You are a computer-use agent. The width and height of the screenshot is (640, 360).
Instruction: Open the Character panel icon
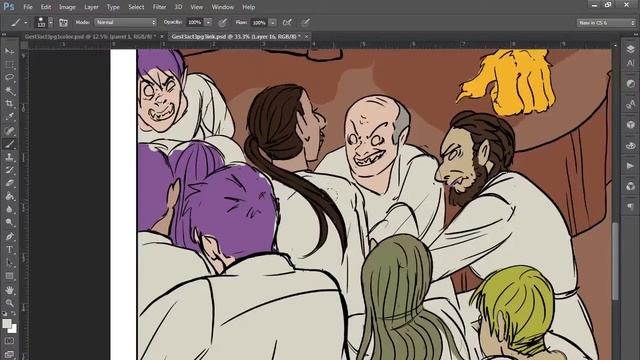click(630, 63)
